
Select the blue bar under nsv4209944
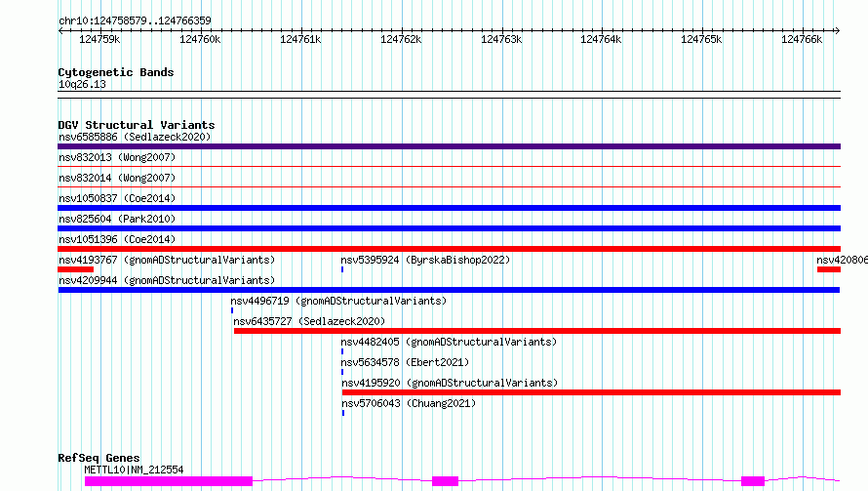[x=449, y=290]
